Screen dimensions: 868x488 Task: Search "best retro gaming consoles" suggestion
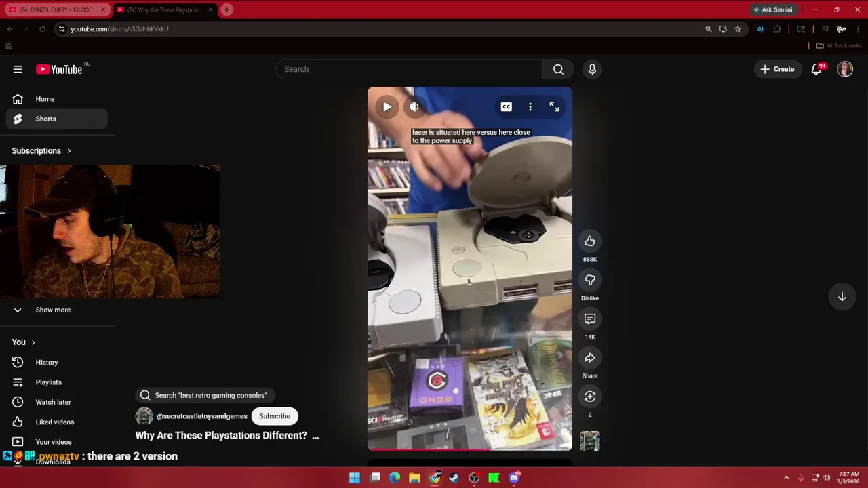coord(203,395)
